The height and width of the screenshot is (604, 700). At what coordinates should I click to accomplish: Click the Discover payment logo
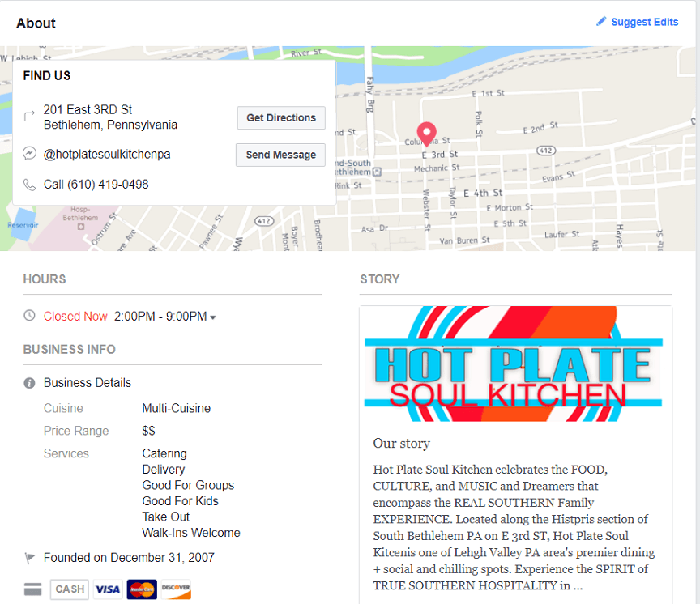click(176, 589)
